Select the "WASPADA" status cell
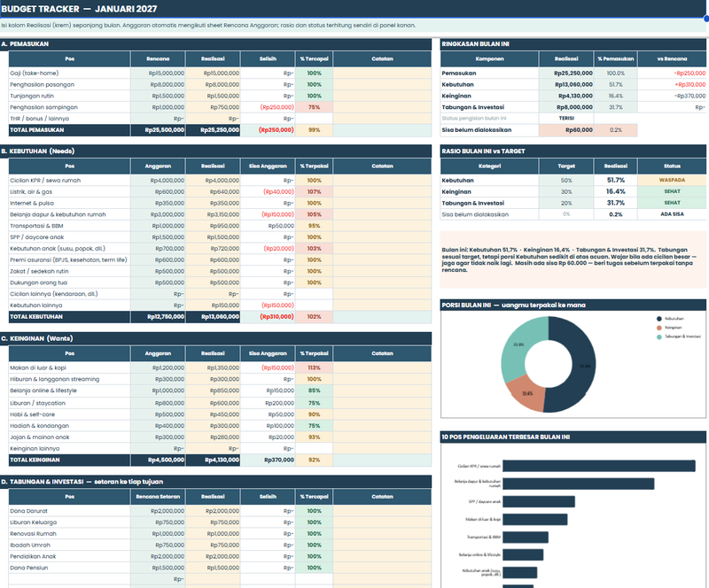 coord(672,180)
